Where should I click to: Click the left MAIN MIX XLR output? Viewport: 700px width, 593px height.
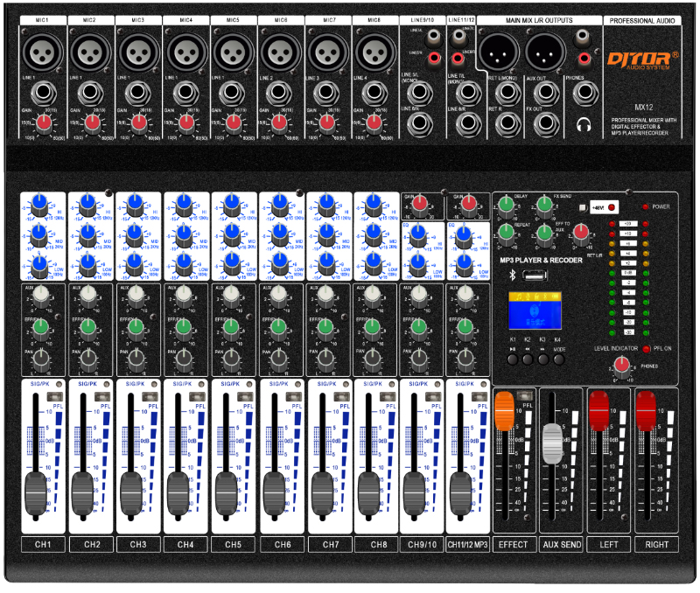[498, 52]
